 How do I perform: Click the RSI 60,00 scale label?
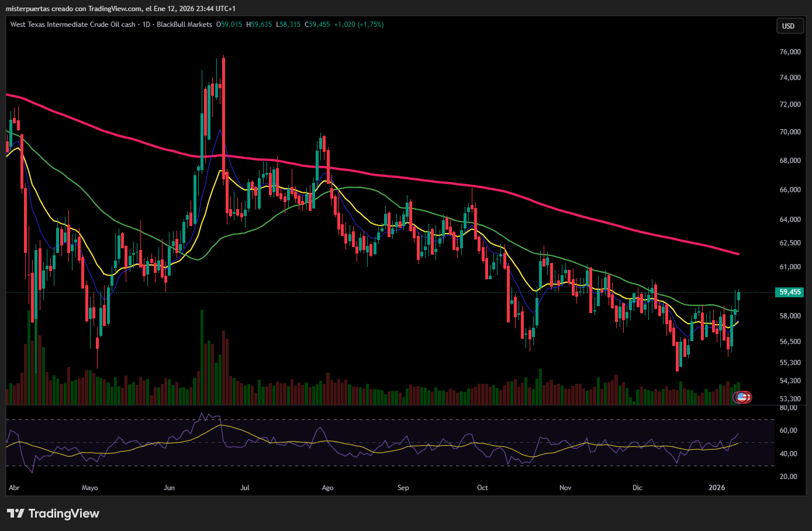789,431
